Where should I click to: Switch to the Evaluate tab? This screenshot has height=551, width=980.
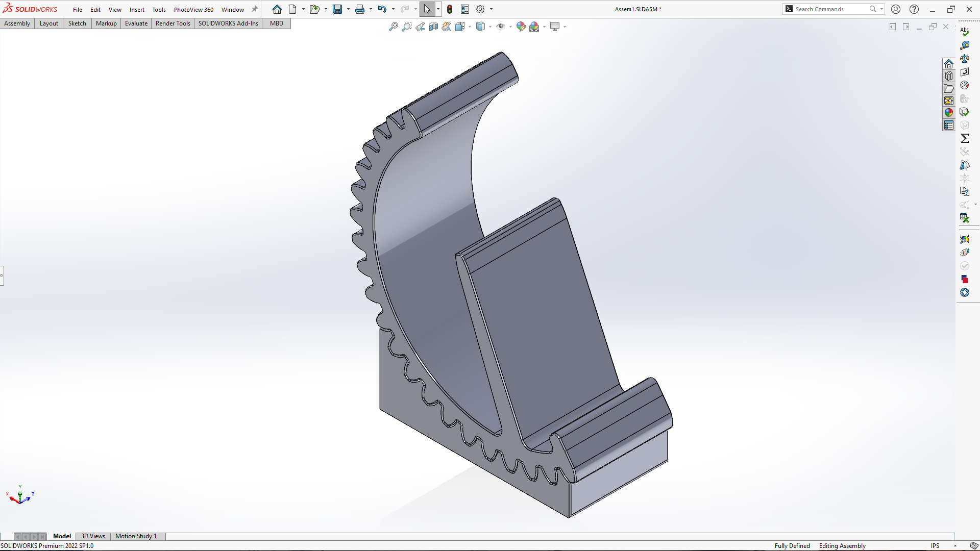136,23
